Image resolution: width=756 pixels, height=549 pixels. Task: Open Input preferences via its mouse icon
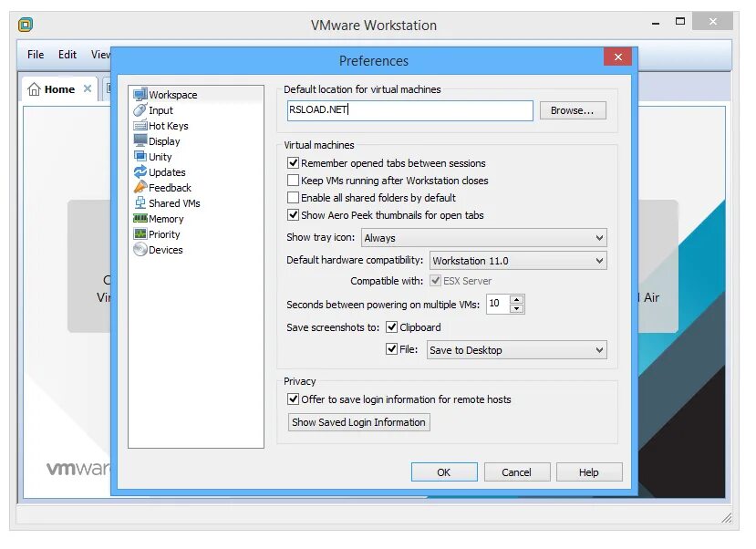(x=140, y=110)
